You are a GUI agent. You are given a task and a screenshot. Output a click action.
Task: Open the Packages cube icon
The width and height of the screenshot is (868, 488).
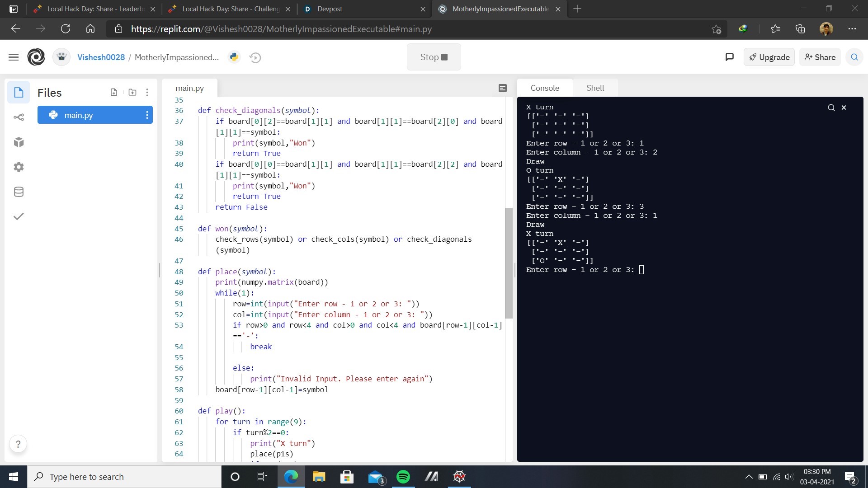(19, 142)
